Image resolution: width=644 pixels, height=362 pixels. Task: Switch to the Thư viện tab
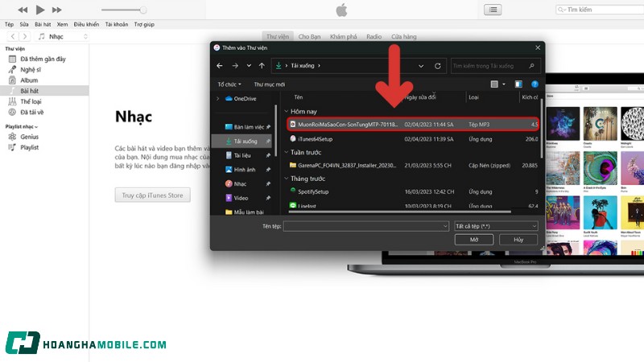coord(278,36)
